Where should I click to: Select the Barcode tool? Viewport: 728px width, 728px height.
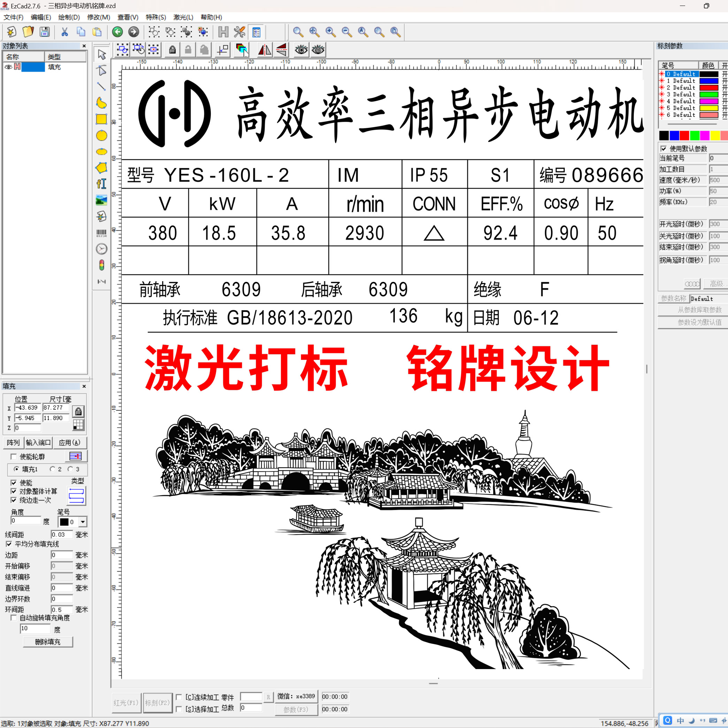(x=101, y=232)
